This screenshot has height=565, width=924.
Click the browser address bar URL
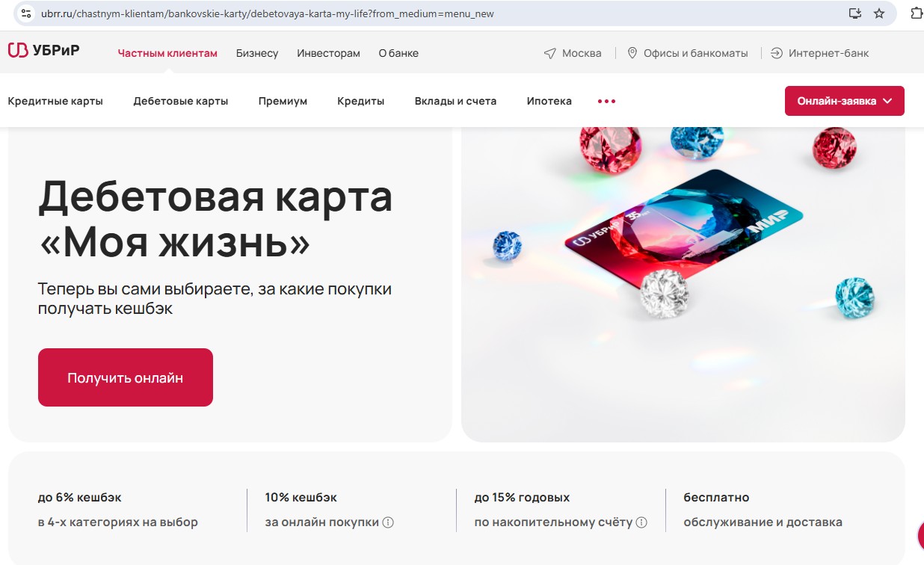click(x=268, y=13)
